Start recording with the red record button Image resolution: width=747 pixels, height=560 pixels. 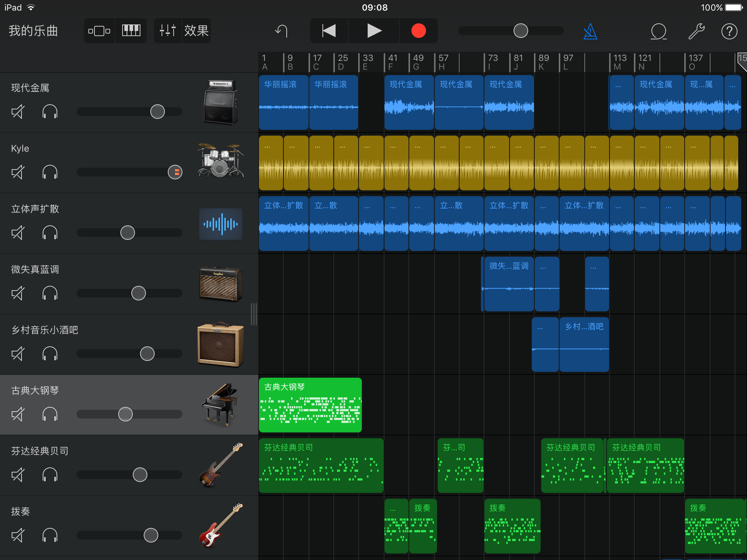click(x=418, y=31)
